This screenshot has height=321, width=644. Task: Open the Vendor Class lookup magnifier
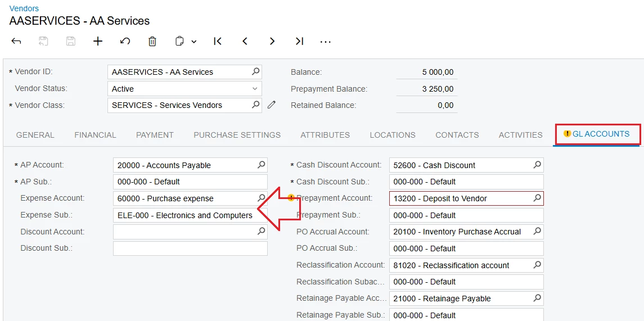point(255,105)
